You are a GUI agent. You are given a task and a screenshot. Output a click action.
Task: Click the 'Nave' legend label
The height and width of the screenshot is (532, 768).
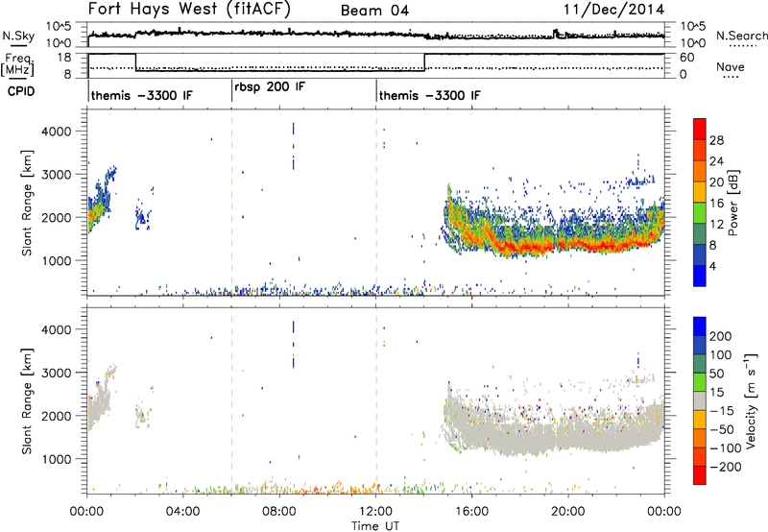click(731, 66)
